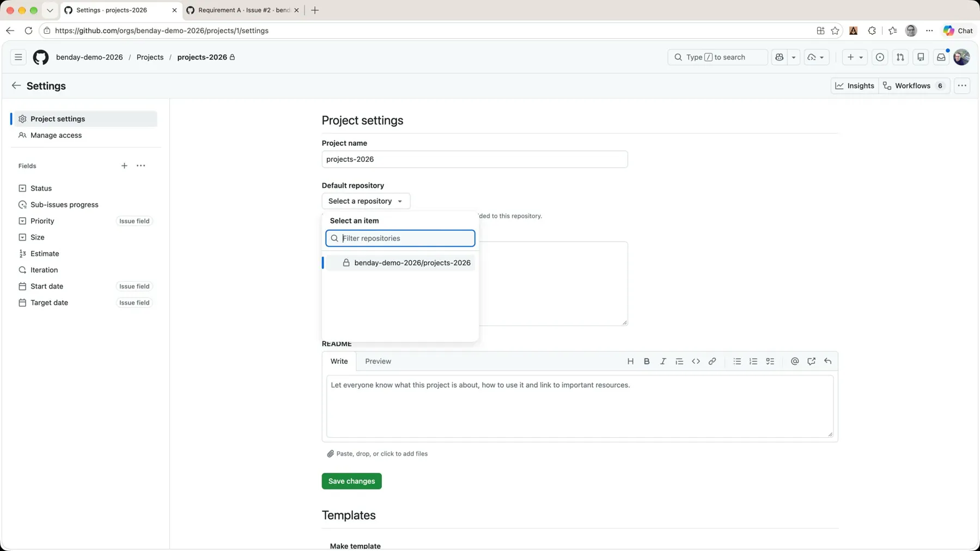Open notifications inbox icon
Viewport: 980px width, 551px height.
click(x=941, y=57)
